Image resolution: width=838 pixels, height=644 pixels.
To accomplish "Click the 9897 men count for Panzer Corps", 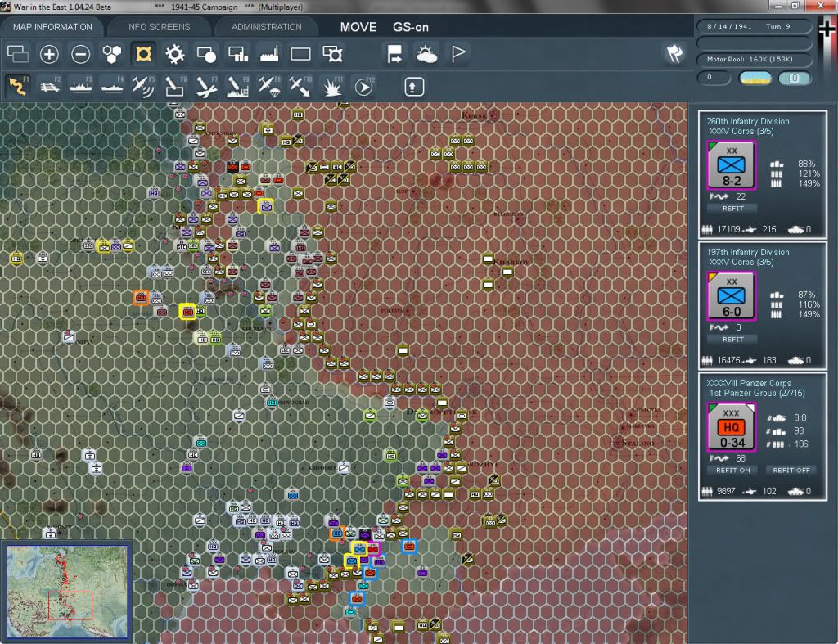I will (x=726, y=491).
